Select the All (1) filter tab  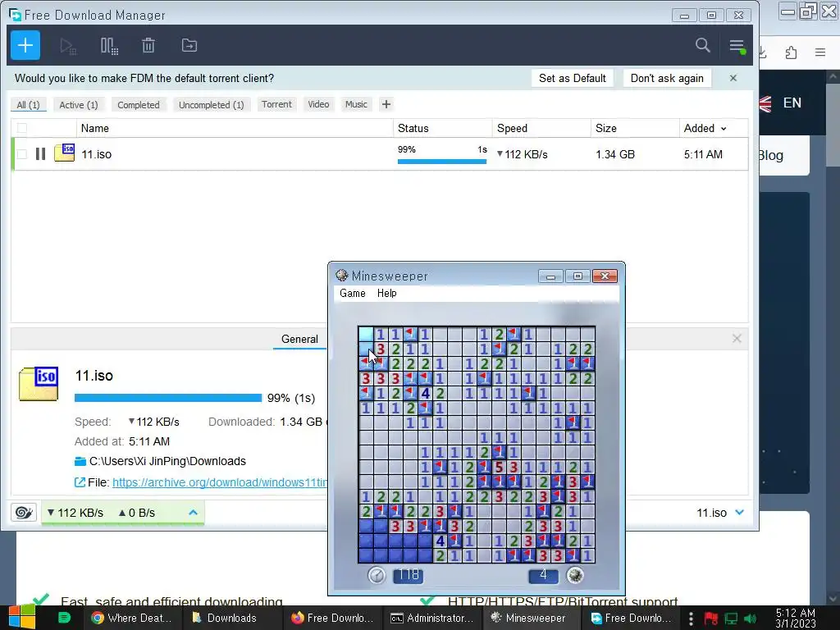tap(29, 105)
